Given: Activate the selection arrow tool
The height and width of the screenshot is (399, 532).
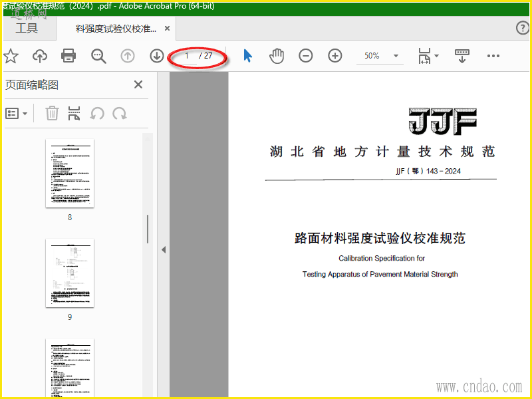Looking at the screenshot, I should point(247,56).
